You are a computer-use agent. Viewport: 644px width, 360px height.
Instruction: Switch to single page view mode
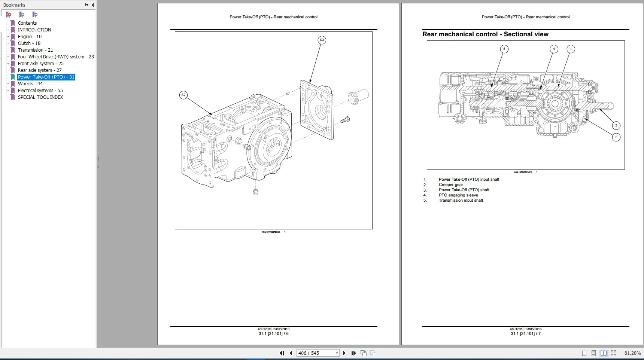584,353
